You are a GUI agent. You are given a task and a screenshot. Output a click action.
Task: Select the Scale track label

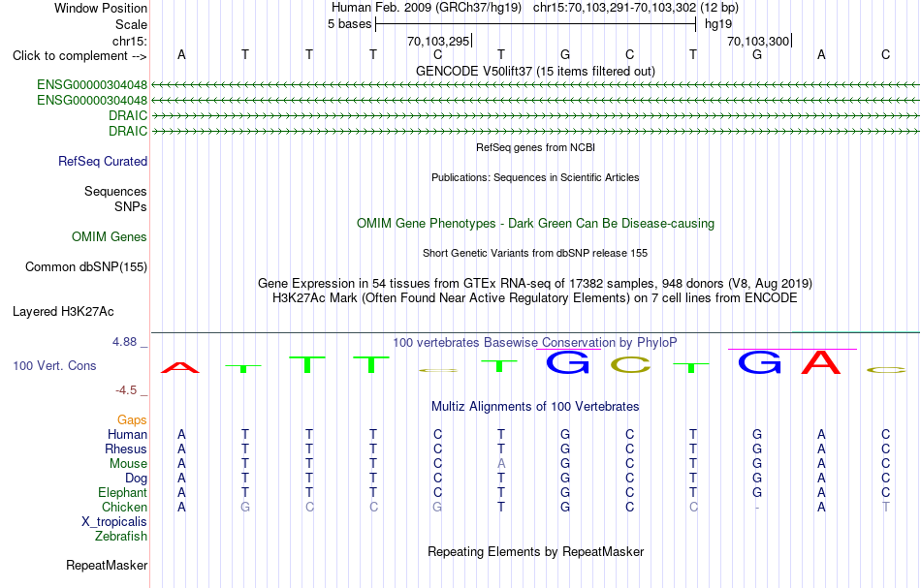click(131, 24)
